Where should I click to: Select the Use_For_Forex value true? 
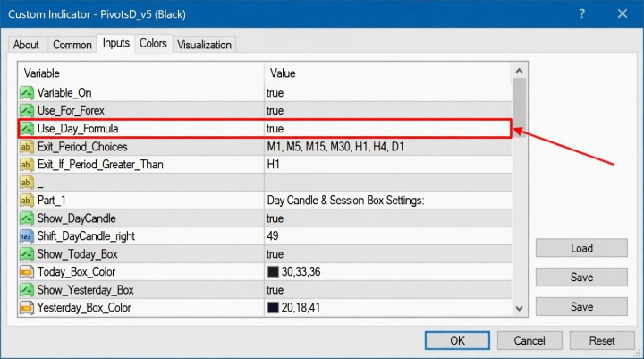tap(275, 111)
